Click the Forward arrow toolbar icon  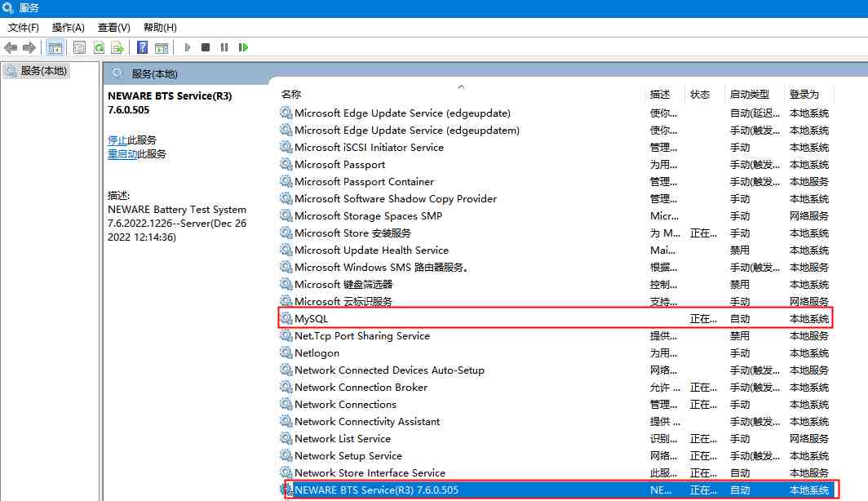(x=29, y=47)
